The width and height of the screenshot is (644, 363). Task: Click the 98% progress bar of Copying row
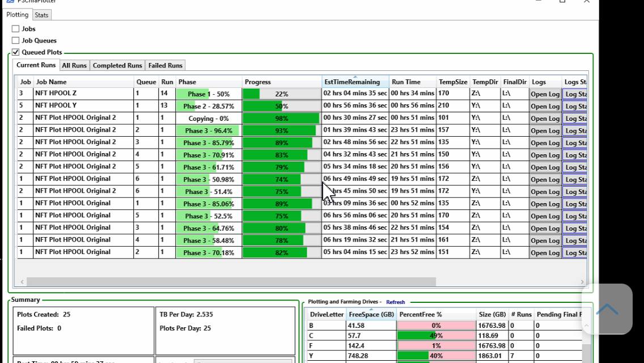coord(282,119)
